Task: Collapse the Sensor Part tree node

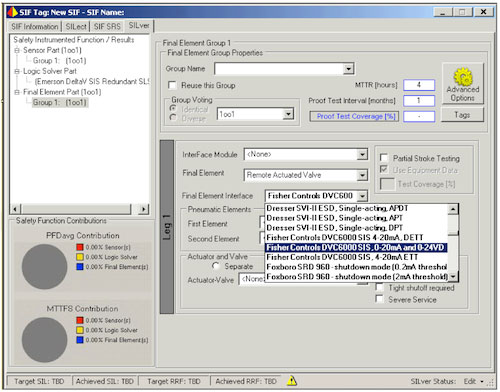Action: (x=17, y=50)
